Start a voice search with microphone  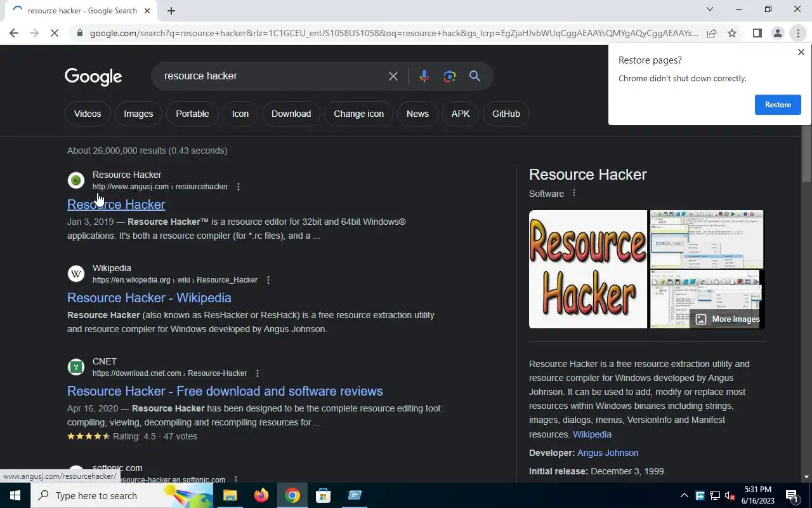pos(424,76)
